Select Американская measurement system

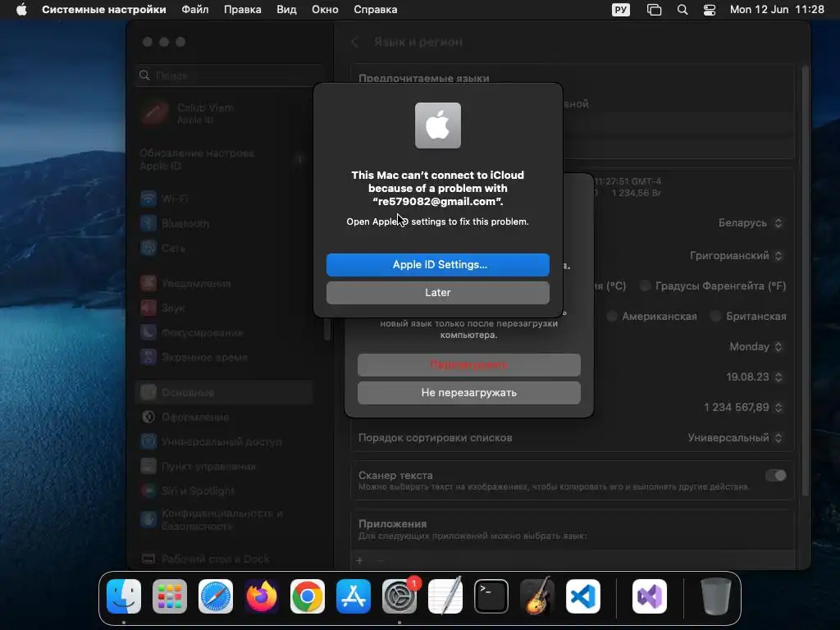point(611,316)
